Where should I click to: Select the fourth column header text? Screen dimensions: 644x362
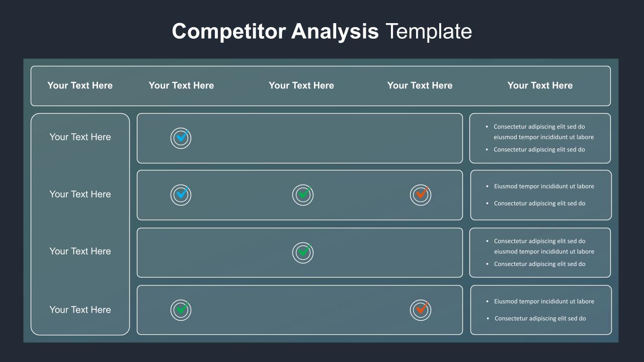pyautogui.click(x=420, y=85)
